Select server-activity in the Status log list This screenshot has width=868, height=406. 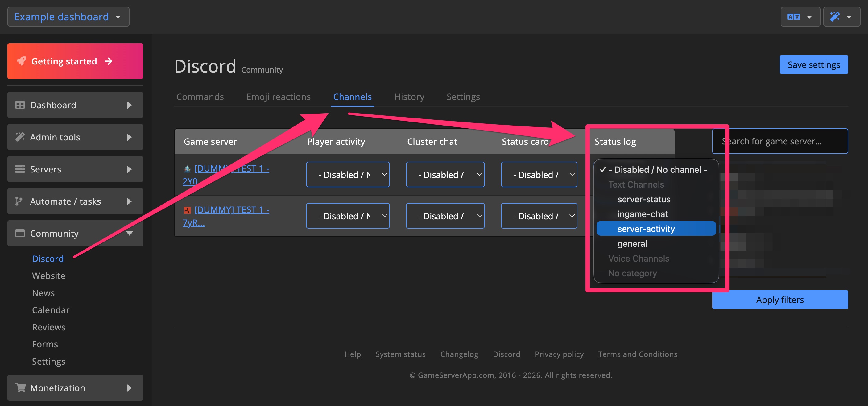[646, 229]
